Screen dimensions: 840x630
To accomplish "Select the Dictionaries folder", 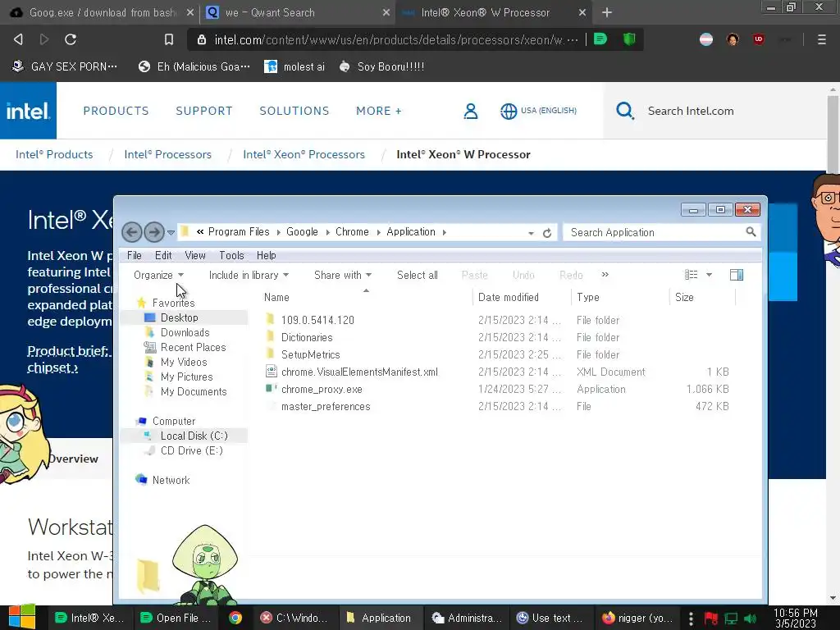I will pyautogui.click(x=307, y=337).
